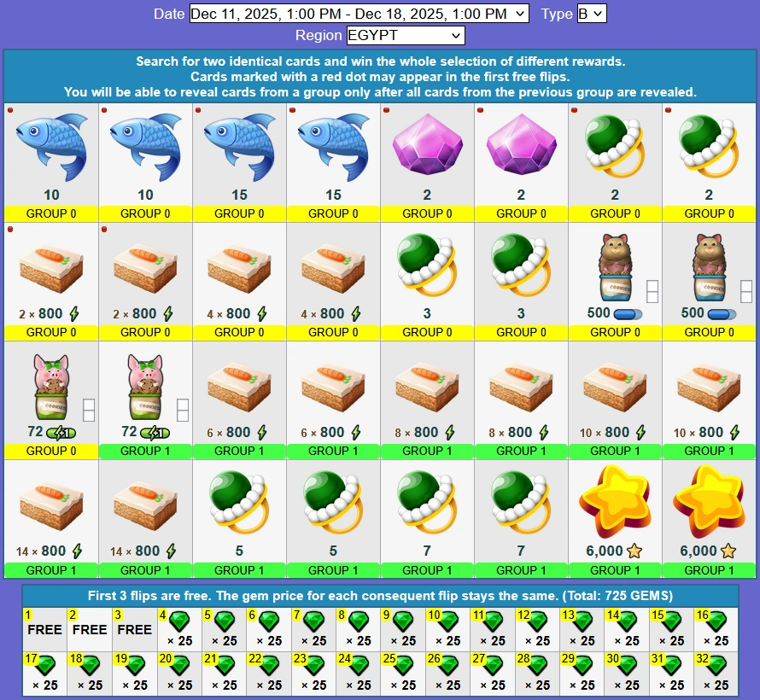Click the green gem icon for flip 28
Screen dimensions: 760x700
pos(538,666)
